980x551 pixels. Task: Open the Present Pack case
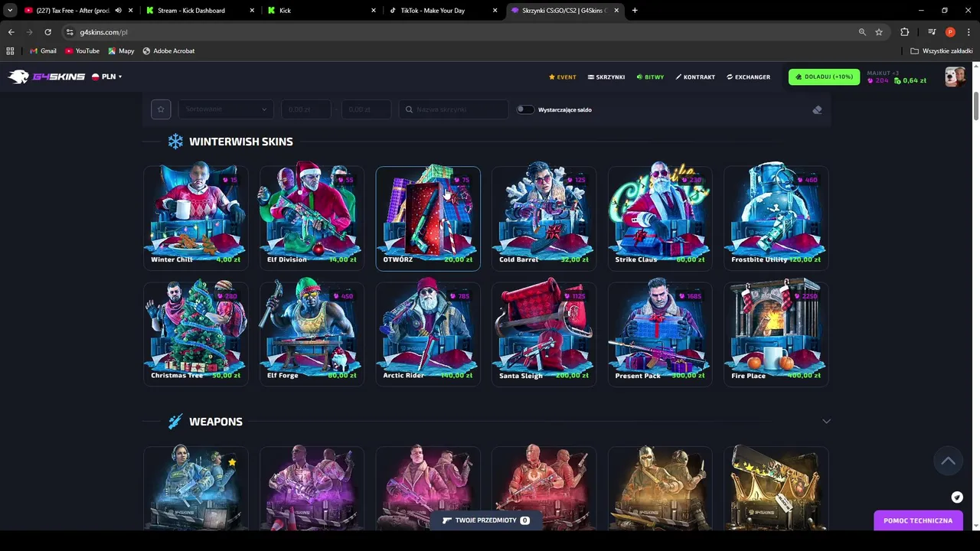tap(660, 334)
